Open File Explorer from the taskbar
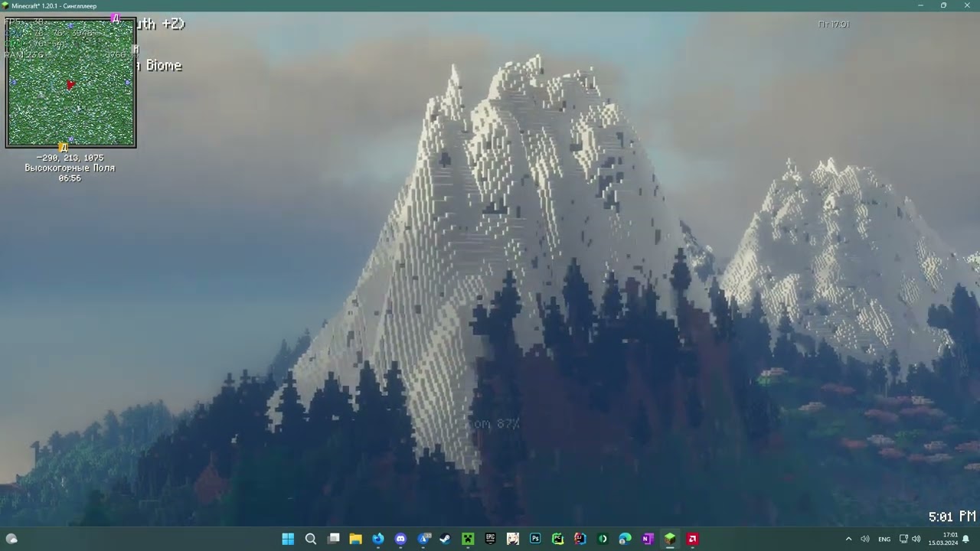Image resolution: width=980 pixels, height=551 pixels. (x=355, y=539)
